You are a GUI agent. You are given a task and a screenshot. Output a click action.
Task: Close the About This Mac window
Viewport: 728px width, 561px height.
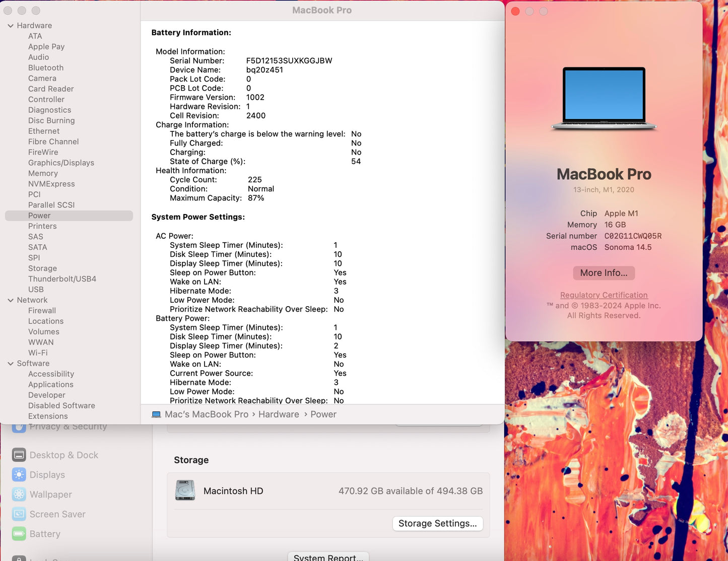(x=515, y=11)
